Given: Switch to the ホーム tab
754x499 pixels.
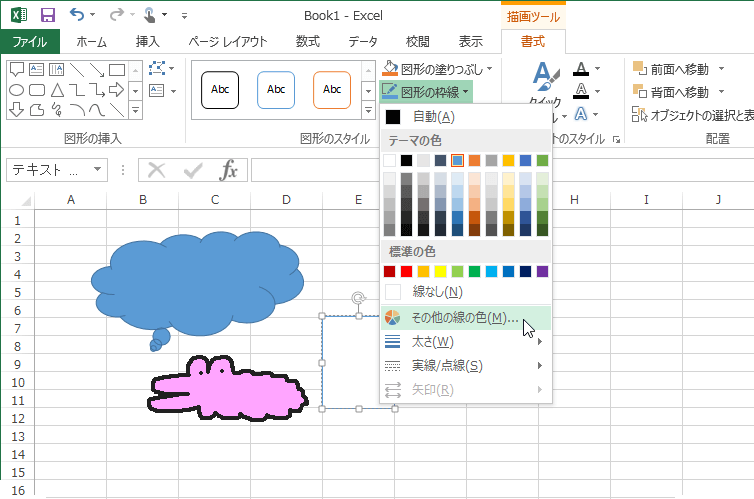Looking at the screenshot, I should tap(91, 42).
